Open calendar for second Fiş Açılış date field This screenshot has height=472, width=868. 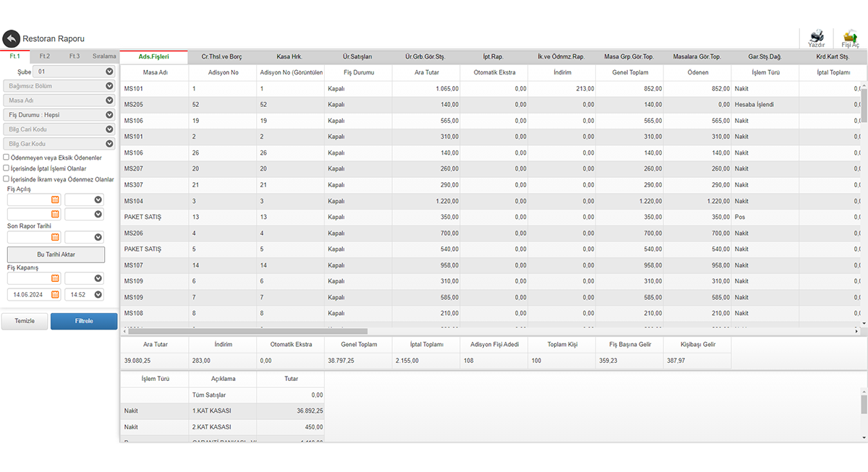tap(55, 214)
